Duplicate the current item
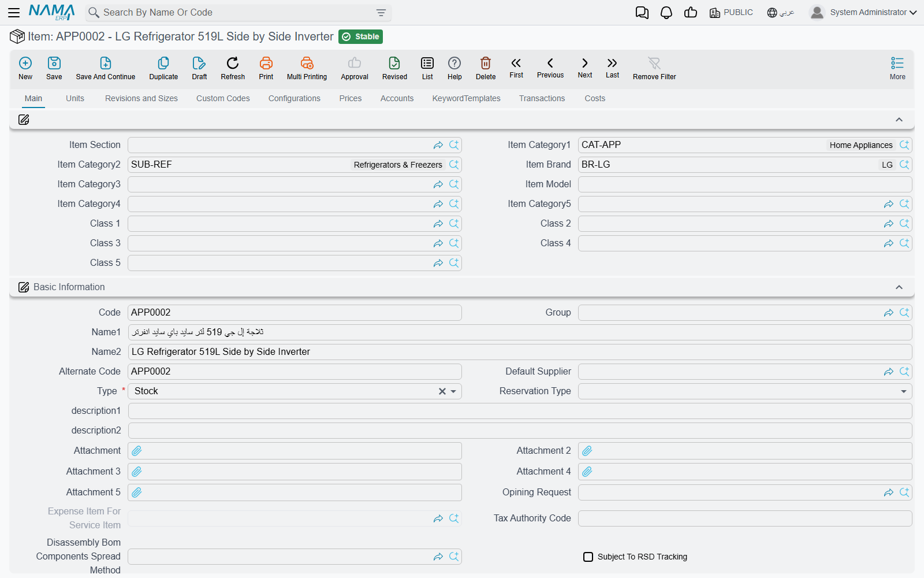 coord(163,68)
